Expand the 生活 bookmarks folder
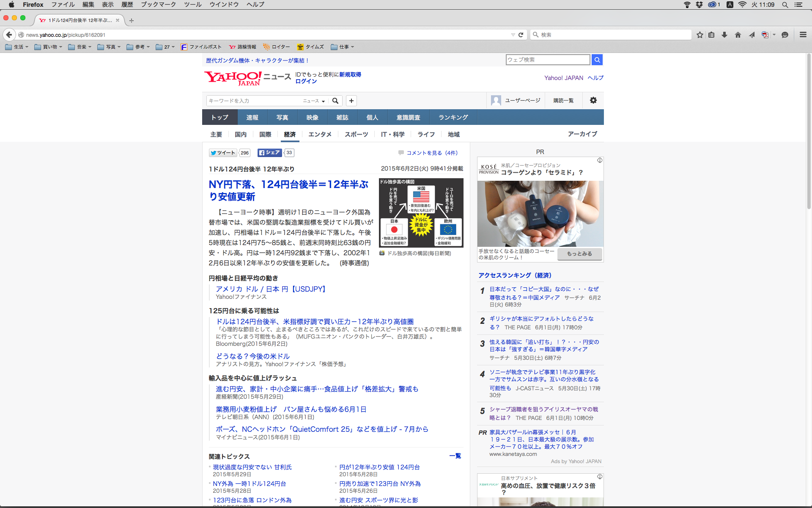Image resolution: width=812 pixels, height=508 pixels. tap(17, 47)
